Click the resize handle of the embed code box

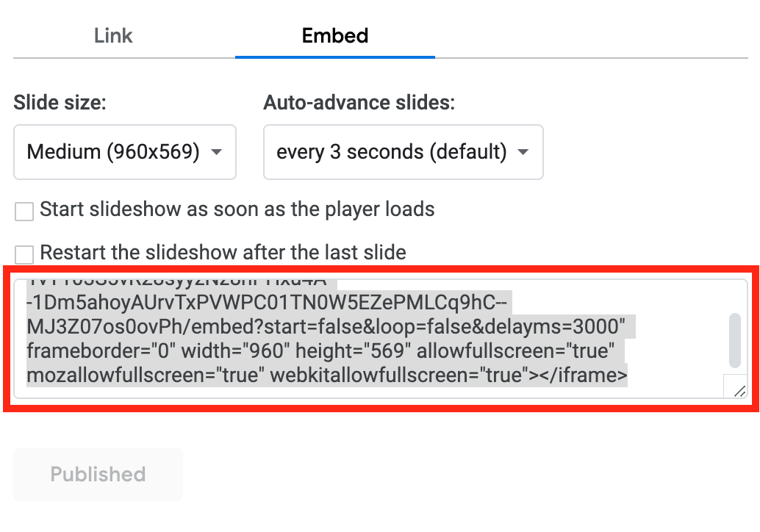[x=737, y=388]
